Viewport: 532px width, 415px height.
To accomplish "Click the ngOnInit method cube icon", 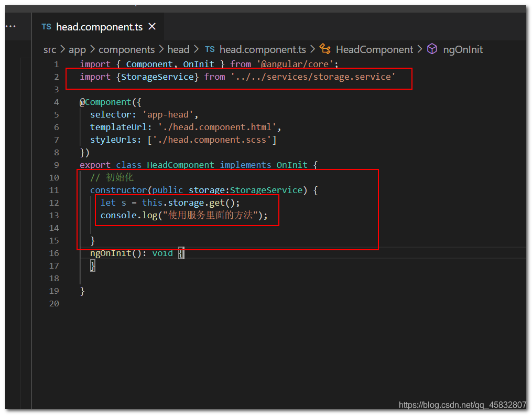I will [x=432, y=49].
